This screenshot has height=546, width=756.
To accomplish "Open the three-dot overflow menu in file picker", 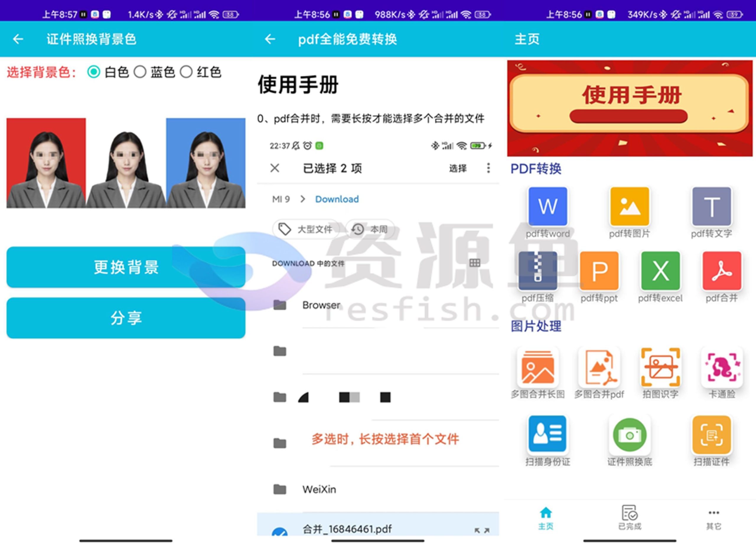I will 488,168.
